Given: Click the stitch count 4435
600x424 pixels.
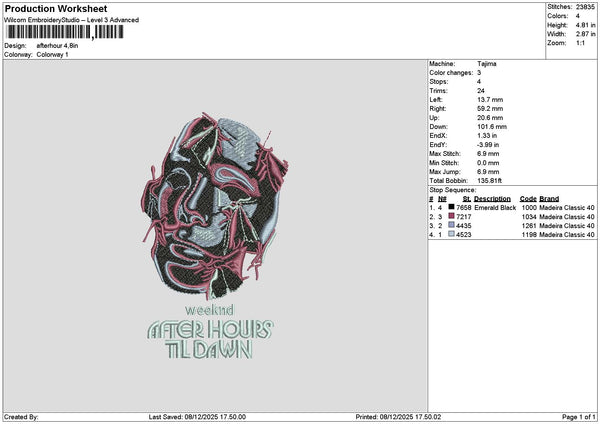Looking at the screenshot, I should click(x=464, y=226).
